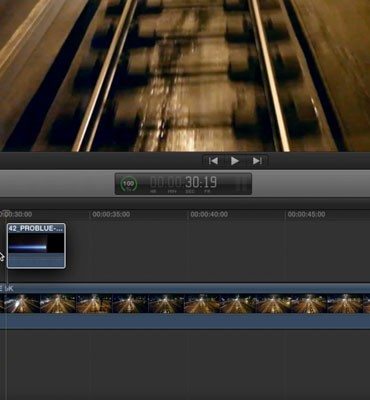This screenshot has height=400, width=370.
Task: Click the 42_PROBLUE clip name label
Action: 36,228
